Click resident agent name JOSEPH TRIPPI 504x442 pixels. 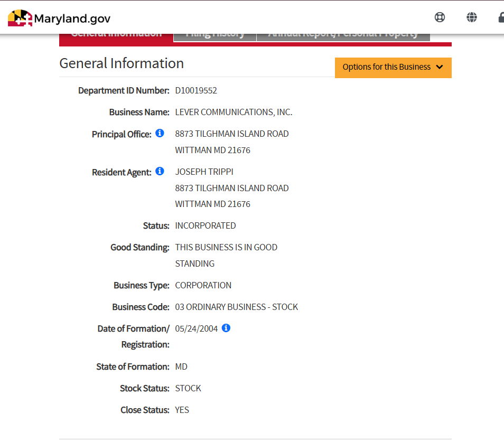204,172
